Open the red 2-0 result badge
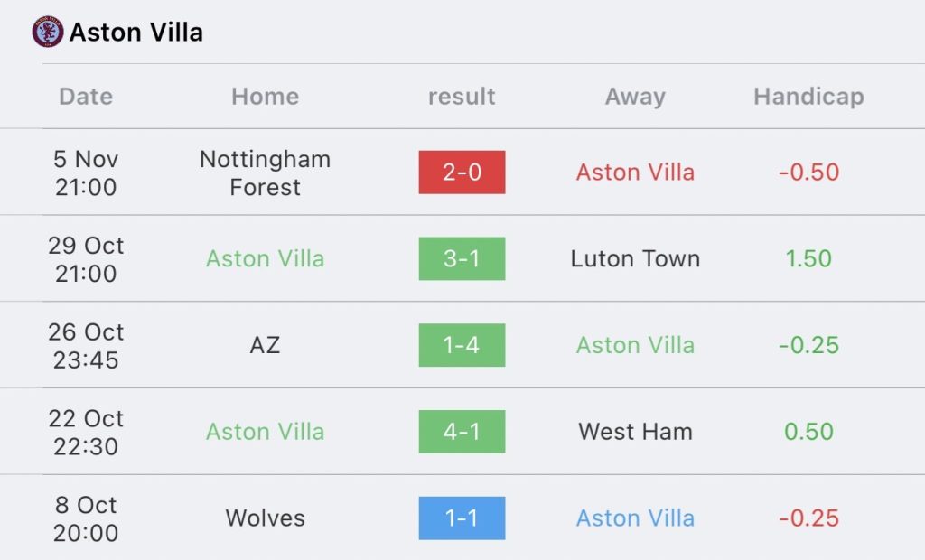The height and width of the screenshot is (560, 925). (x=462, y=172)
